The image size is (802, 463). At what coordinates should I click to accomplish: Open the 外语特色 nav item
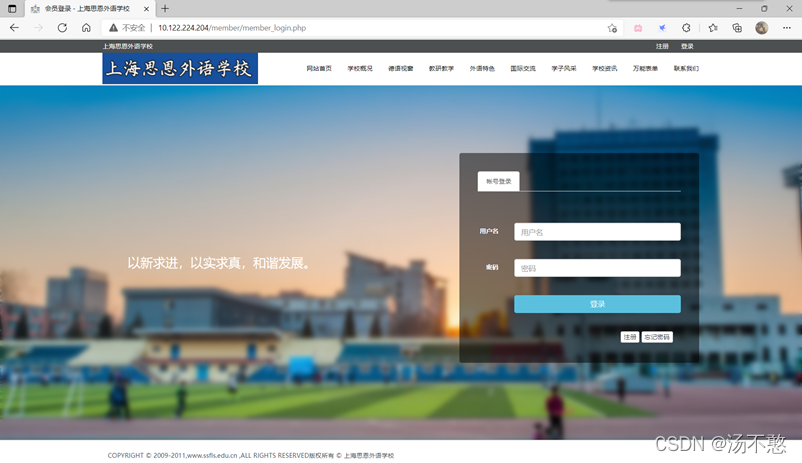point(482,69)
